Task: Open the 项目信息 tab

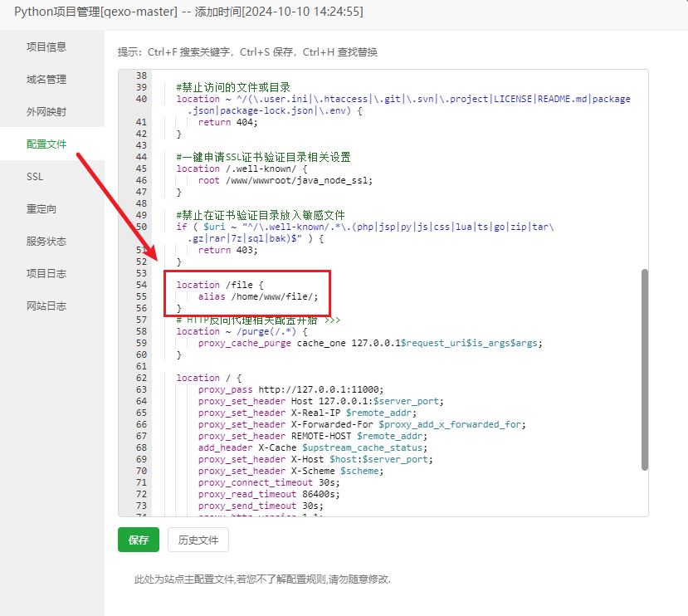Action: pyautogui.click(x=46, y=47)
